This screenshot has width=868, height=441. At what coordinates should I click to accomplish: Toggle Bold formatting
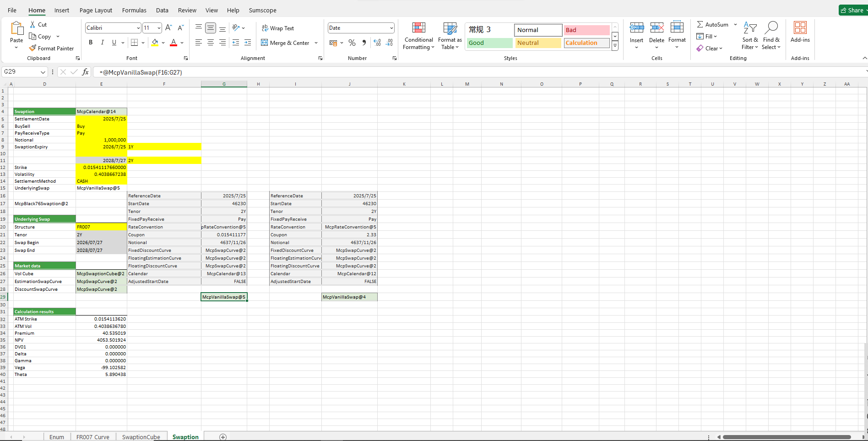pyautogui.click(x=91, y=43)
